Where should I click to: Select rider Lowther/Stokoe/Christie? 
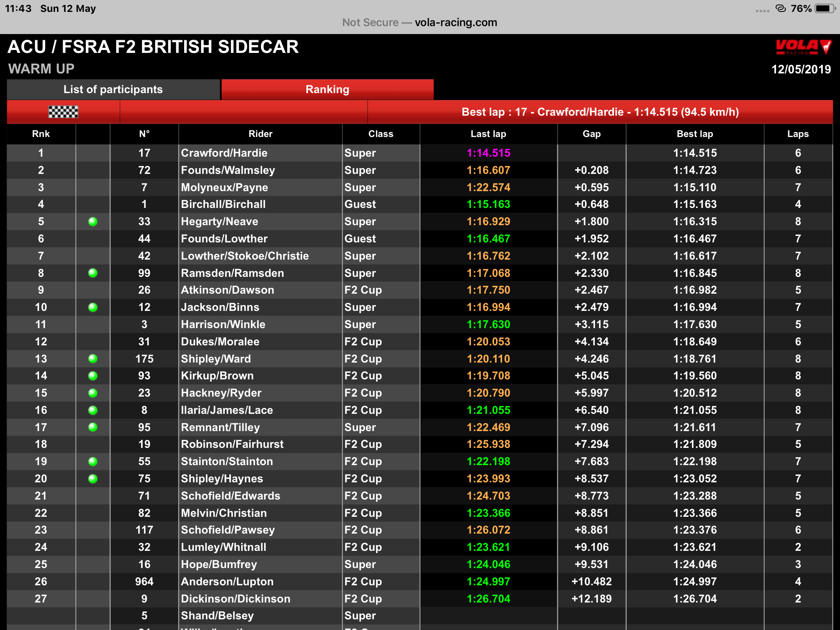click(x=245, y=256)
